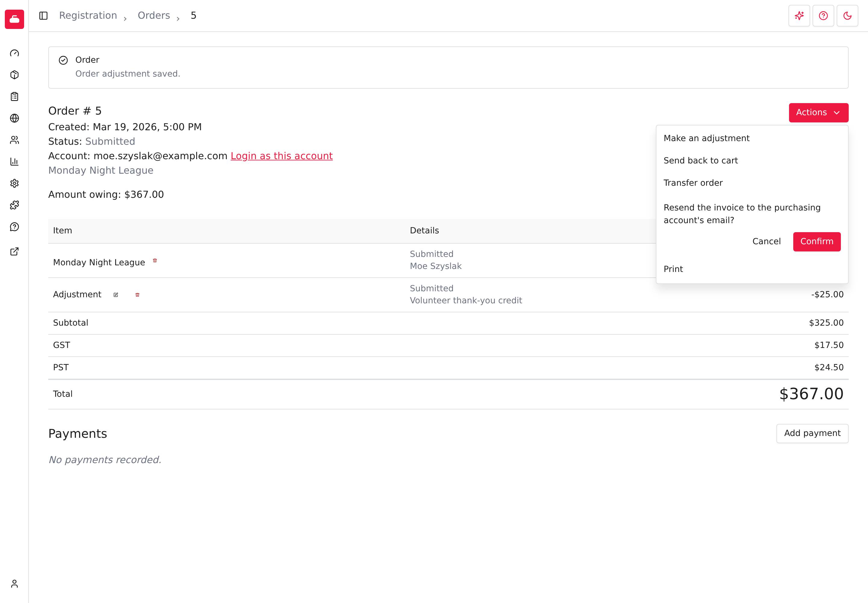
Task: Open the people/members icon in sidebar
Action: [x=14, y=140]
